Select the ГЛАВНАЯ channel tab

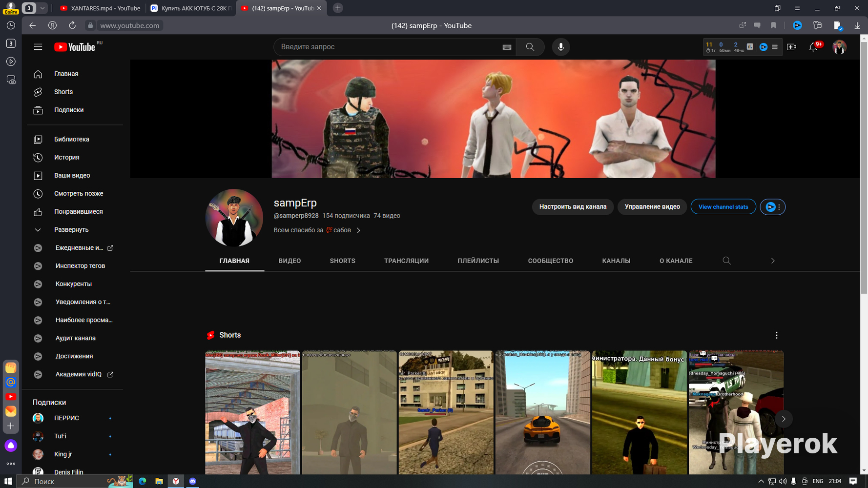pos(234,261)
